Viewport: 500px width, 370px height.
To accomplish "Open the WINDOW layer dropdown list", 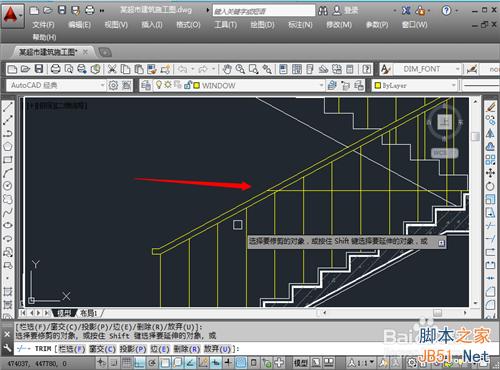I will [321, 85].
